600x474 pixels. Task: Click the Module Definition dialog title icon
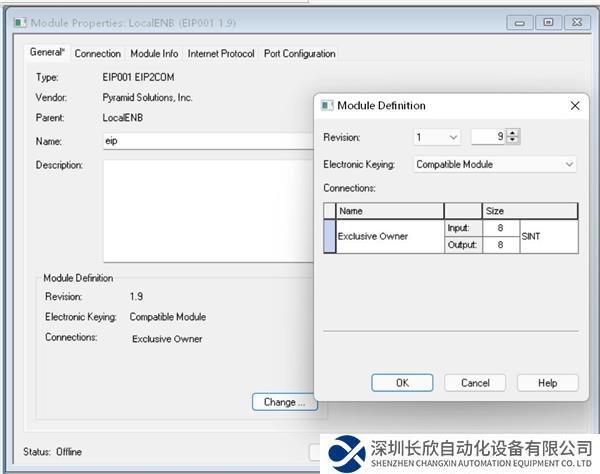[327, 105]
